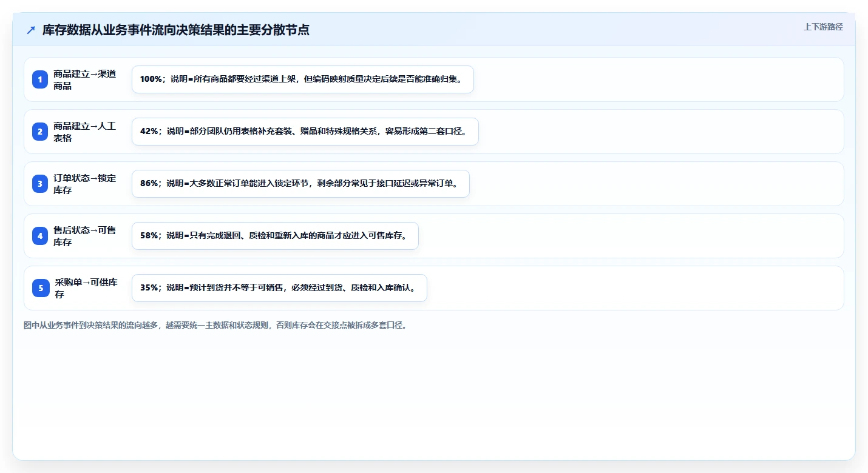The width and height of the screenshot is (868, 473).
Task: Click the 采购单→可供库存 row label
Action: click(86, 288)
